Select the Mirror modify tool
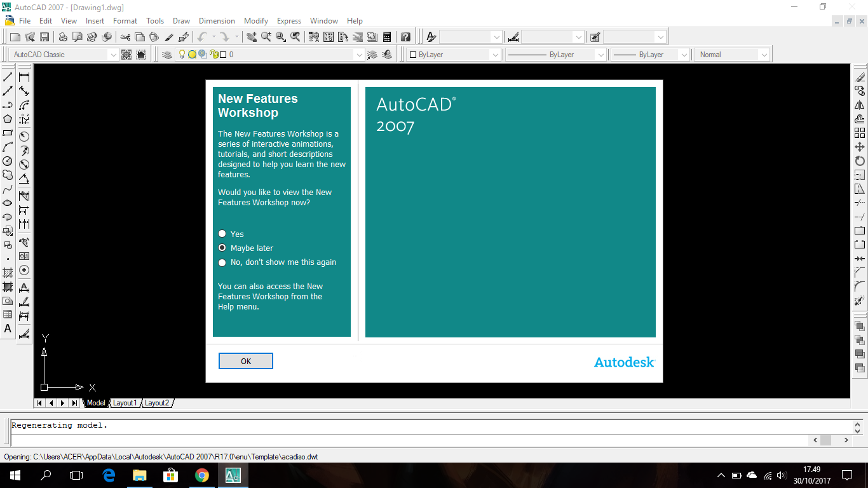This screenshot has width=868, height=488. tap(860, 105)
